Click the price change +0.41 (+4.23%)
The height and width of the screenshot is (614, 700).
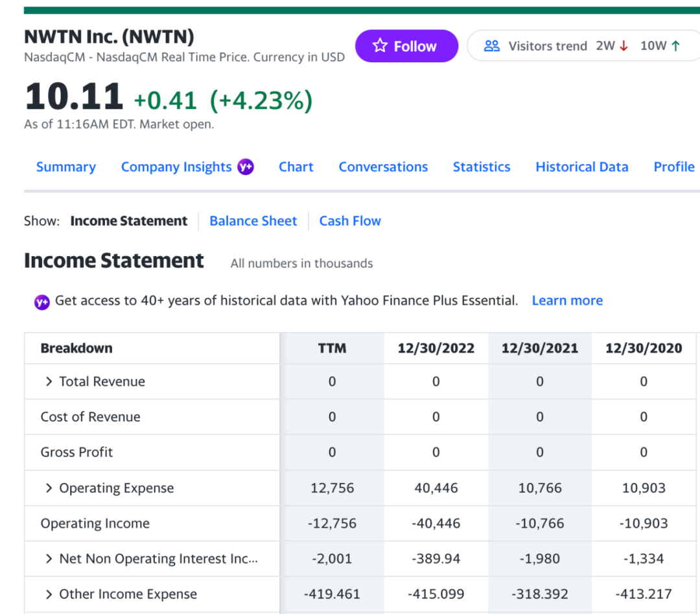pyautogui.click(x=223, y=100)
